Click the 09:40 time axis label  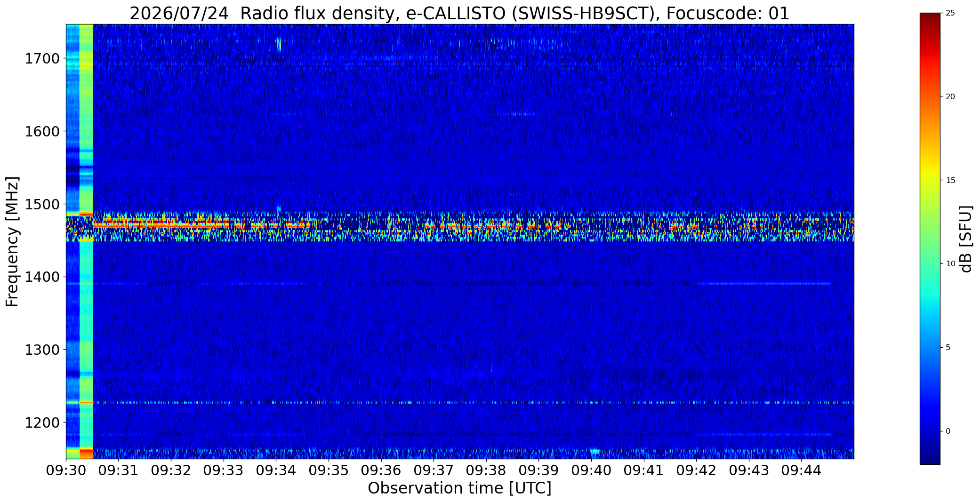[x=592, y=470]
